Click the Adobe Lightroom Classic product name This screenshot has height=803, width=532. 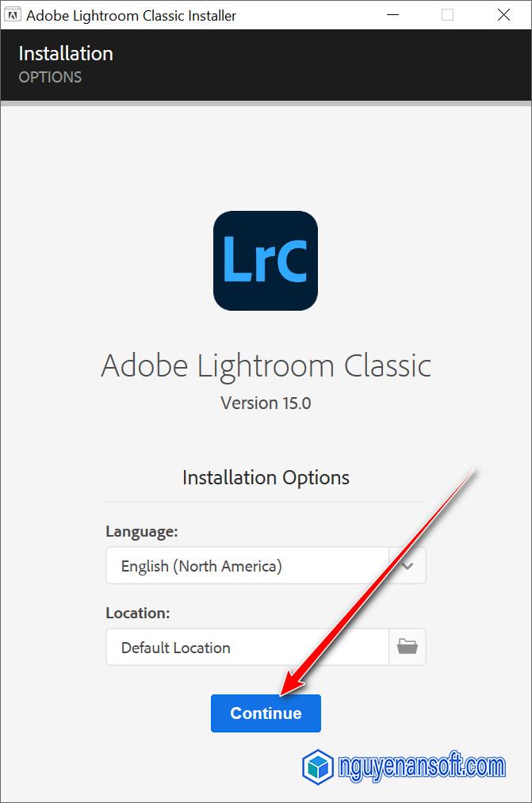point(266,365)
